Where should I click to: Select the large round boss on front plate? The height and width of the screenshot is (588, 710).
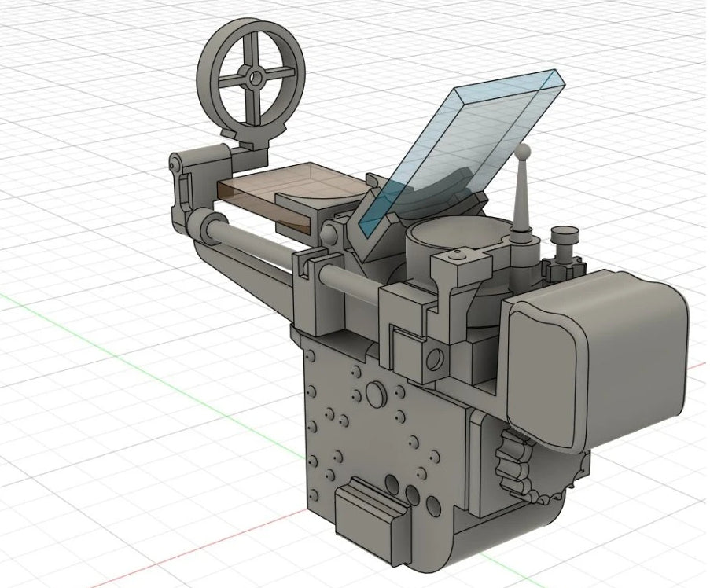(x=375, y=394)
